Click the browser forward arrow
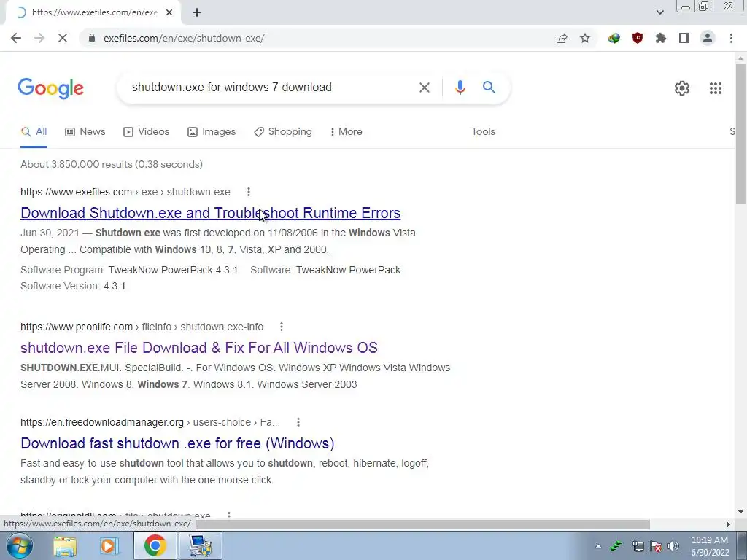Screen dimensions: 747x560 coord(39,38)
